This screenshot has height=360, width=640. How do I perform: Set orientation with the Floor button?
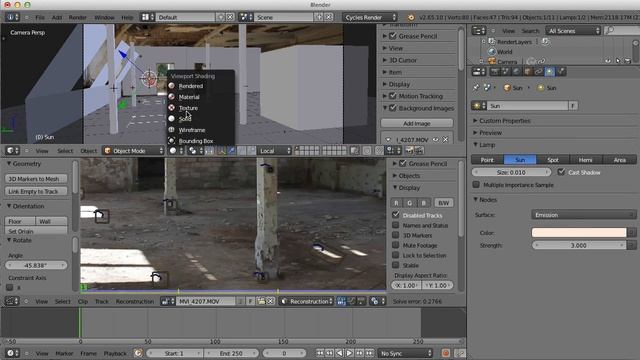[20, 221]
